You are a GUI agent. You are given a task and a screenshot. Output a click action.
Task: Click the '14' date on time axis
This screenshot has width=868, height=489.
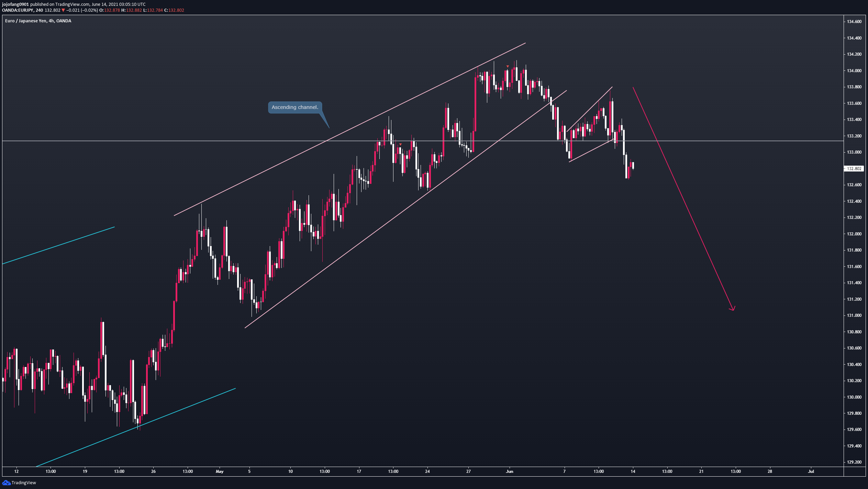pyautogui.click(x=633, y=471)
